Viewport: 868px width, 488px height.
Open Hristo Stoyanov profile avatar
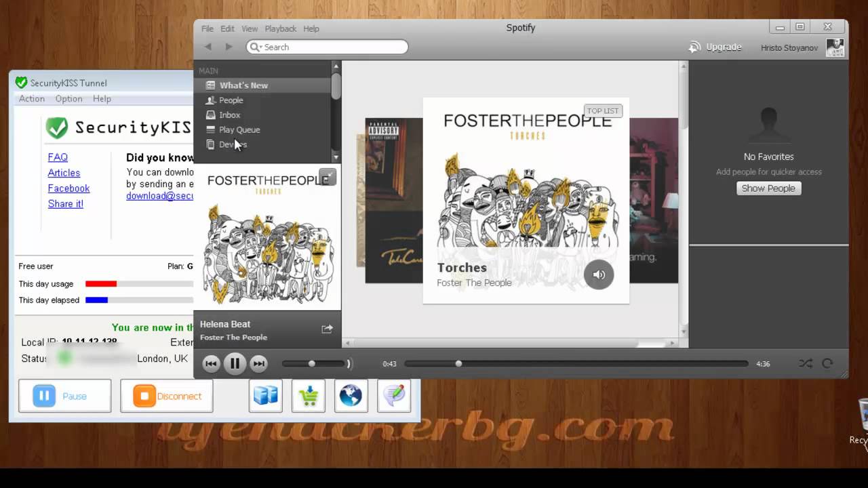(835, 47)
